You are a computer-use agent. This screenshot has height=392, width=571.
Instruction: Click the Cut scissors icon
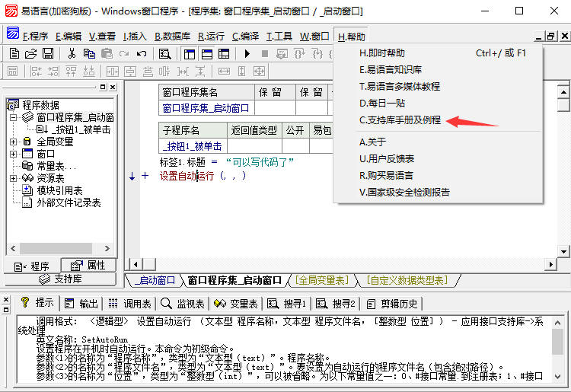point(72,54)
